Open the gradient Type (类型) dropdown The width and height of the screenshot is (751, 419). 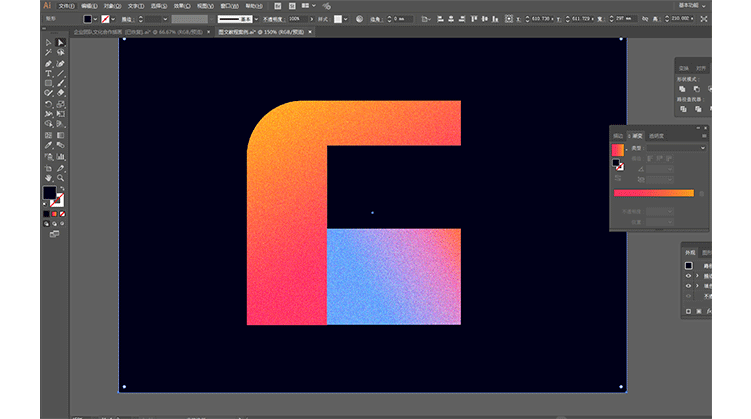point(675,148)
